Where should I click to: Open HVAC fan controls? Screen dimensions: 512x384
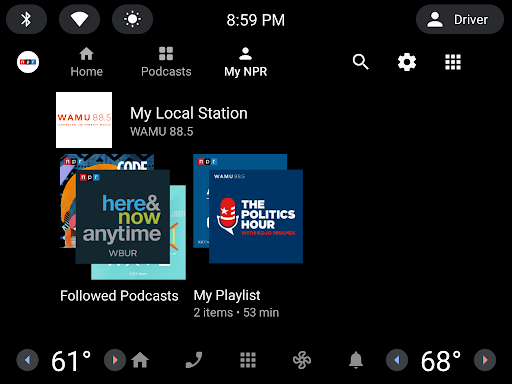tap(302, 360)
